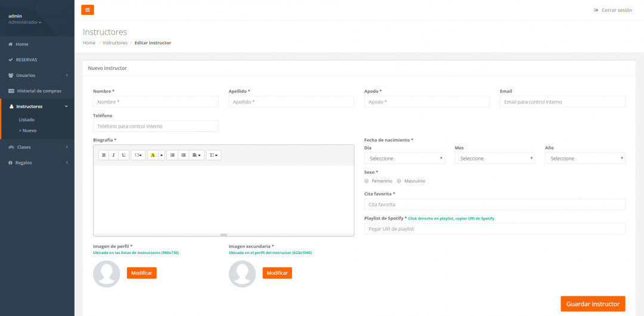Image resolution: width=644 pixels, height=316 pixels.
Task: Open the Día dropdown
Action: pos(404,158)
